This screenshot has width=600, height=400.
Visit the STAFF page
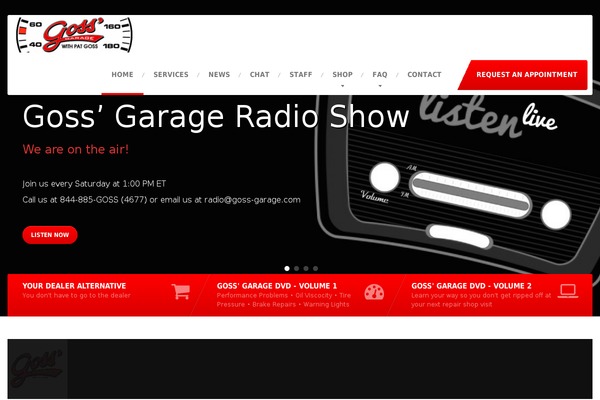[x=301, y=75]
